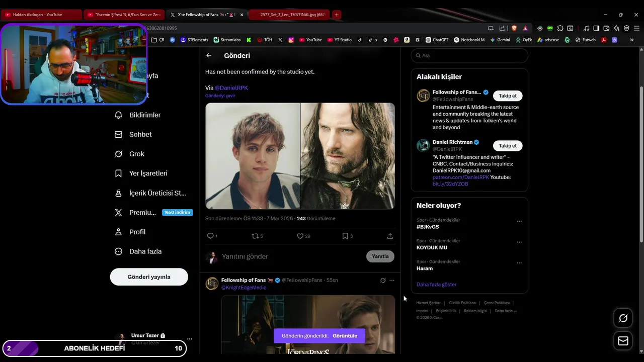Click Fellowship of Fans profile avatar in Alakalı kişiler

(x=423, y=96)
